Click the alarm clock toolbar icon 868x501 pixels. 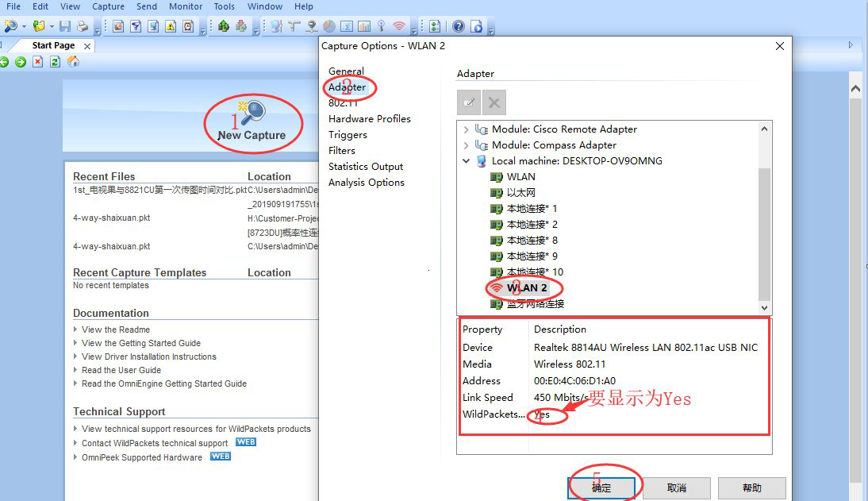coord(188,26)
